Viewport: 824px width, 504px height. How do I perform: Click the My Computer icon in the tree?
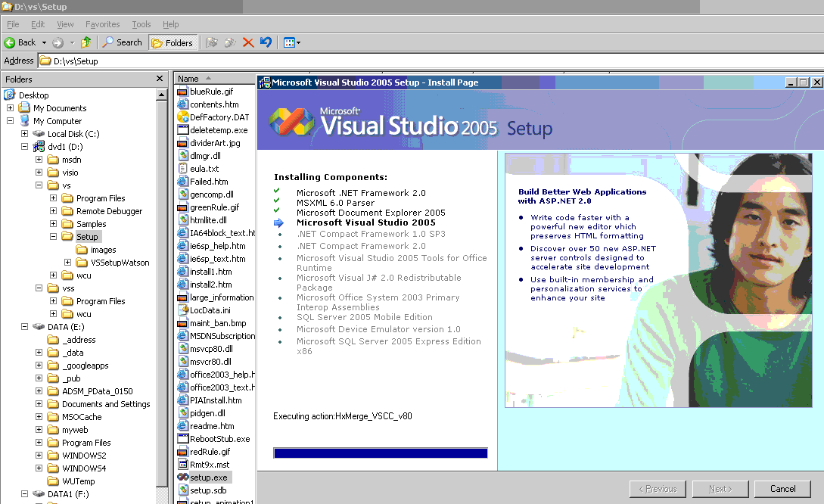pyautogui.click(x=24, y=120)
